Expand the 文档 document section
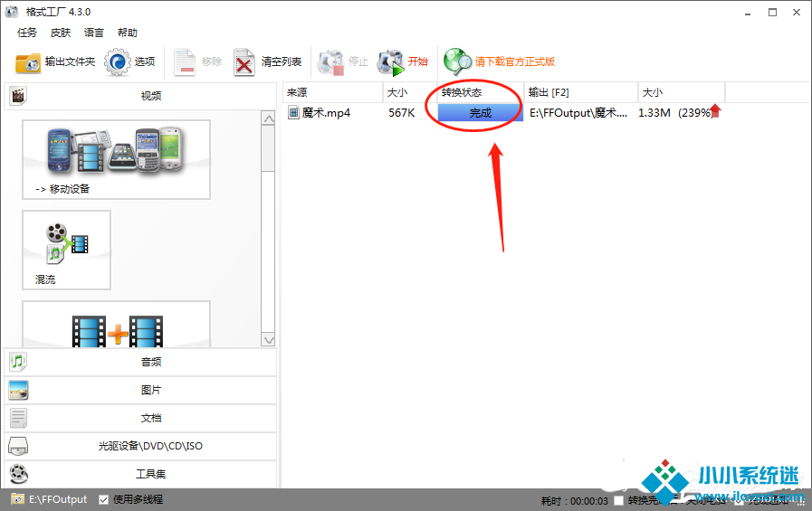 (x=140, y=418)
